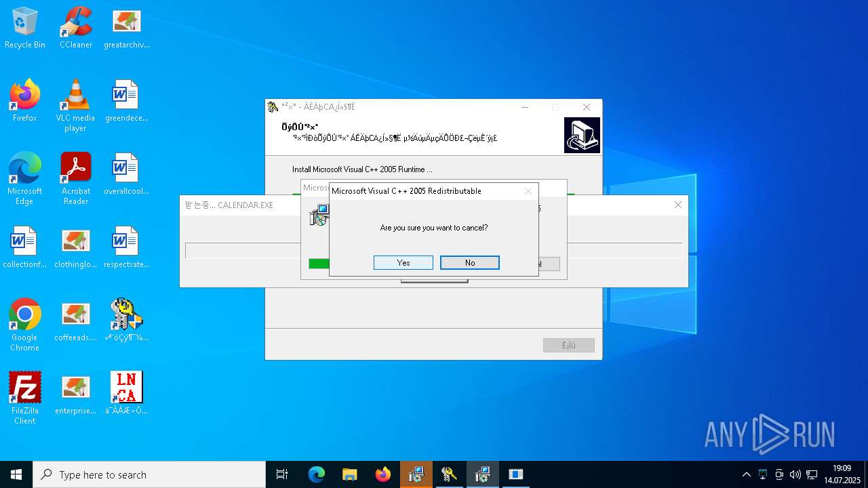Viewport: 868px width, 488px height.
Task: Click the disabled button in the setup window footer
Action: coord(568,346)
